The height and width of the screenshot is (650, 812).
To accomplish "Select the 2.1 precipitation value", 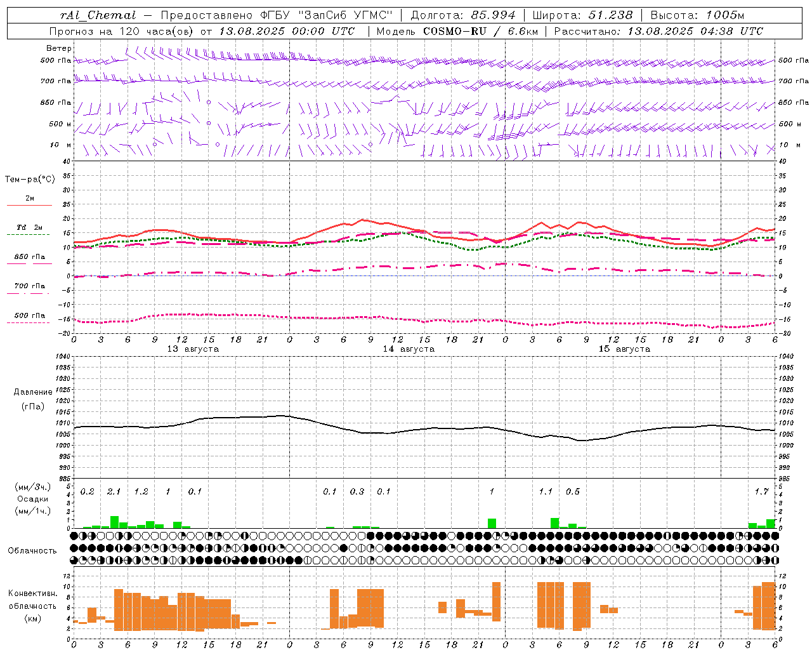I will pos(114,492).
